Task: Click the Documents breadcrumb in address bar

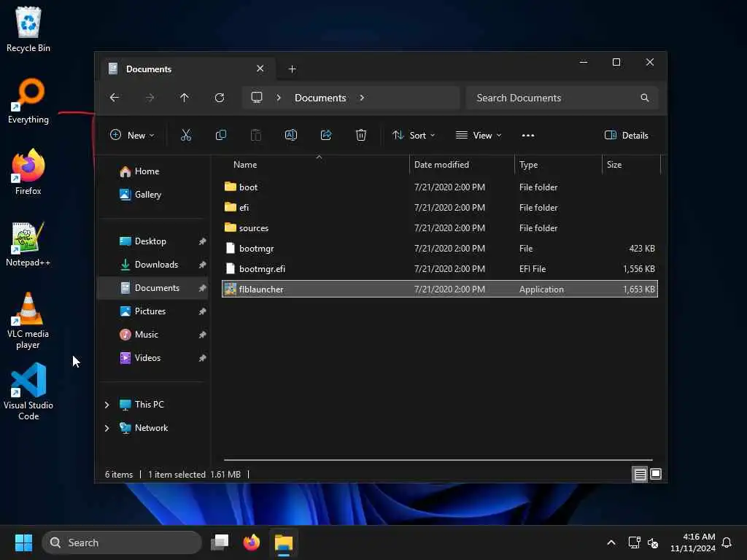Action: tap(320, 98)
